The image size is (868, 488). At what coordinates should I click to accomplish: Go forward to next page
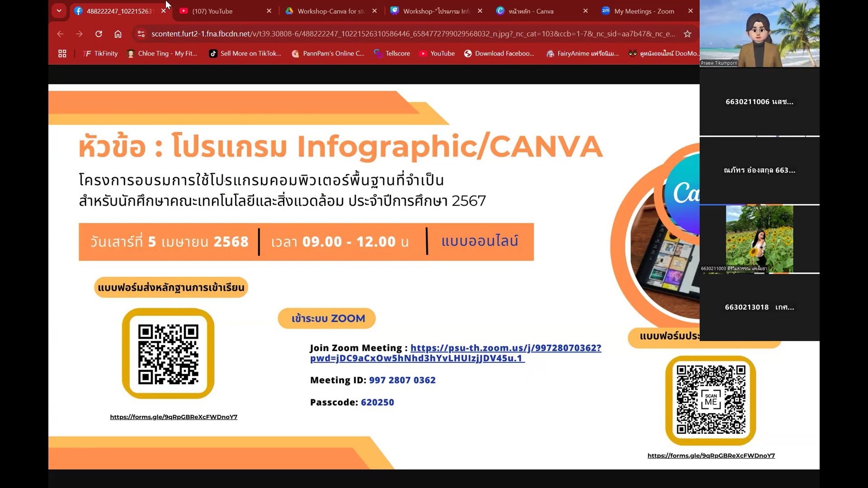(x=79, y=34)
